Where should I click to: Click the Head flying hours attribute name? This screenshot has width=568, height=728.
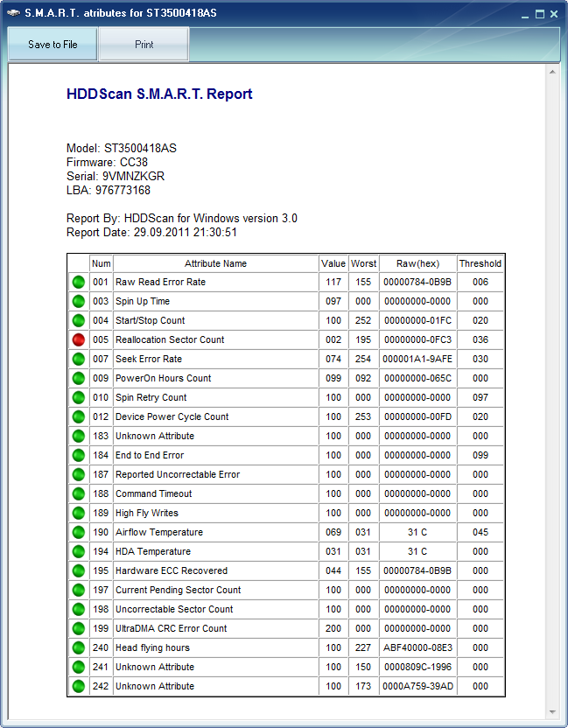pyautogui.click(x=153, y=648)
